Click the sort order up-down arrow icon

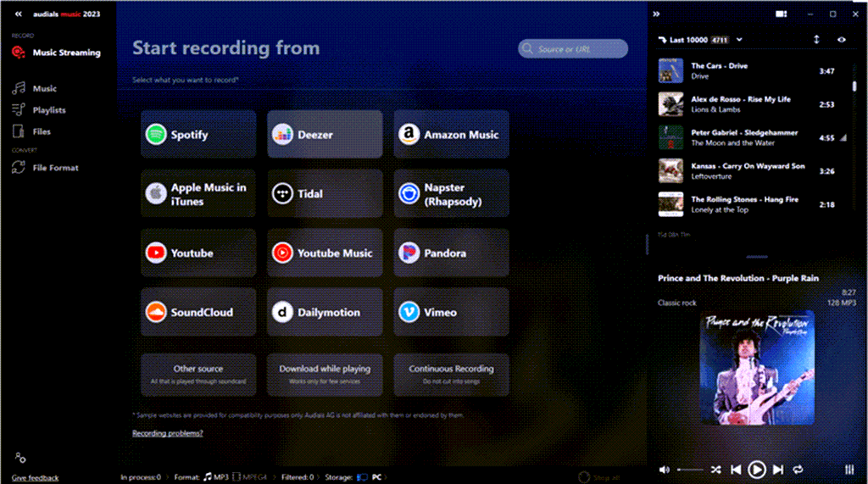[x=816, y=39]
